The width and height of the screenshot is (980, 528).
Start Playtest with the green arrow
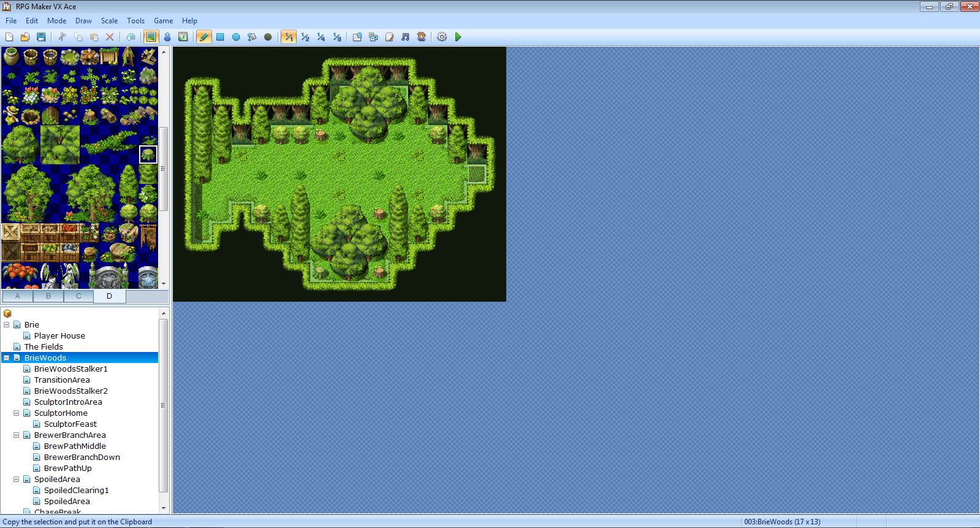click(x=458, y=37)
